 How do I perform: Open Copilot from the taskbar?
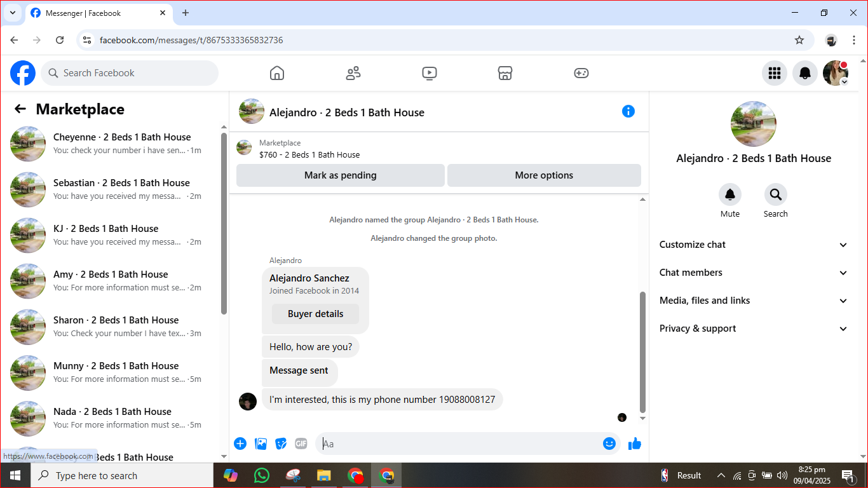(230, 475)
